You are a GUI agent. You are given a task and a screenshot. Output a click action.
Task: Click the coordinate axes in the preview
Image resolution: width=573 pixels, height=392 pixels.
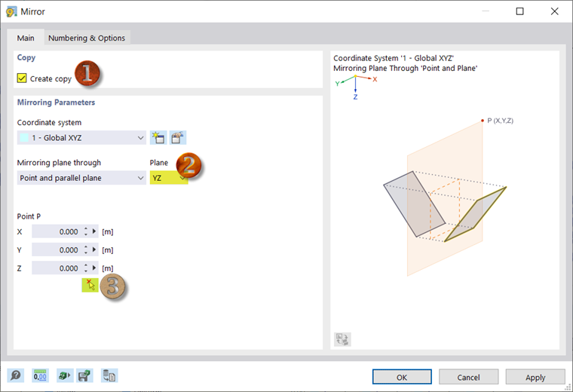[356, 87]
